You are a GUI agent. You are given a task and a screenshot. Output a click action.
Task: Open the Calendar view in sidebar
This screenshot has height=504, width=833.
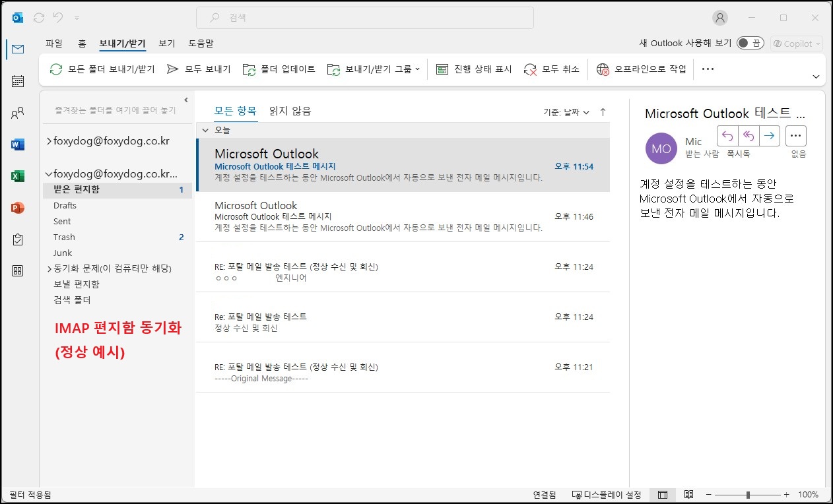(x=18, y=81)
